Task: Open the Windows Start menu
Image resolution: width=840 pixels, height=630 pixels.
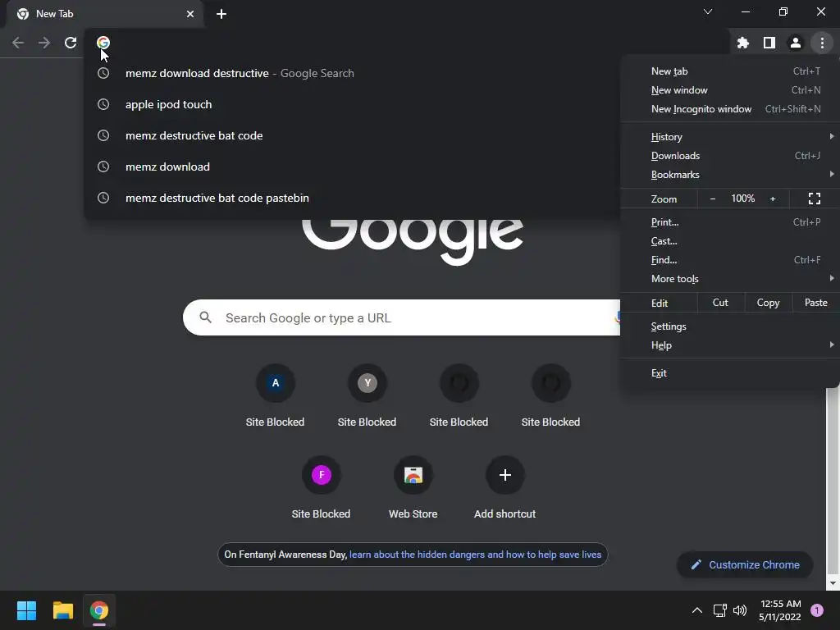Action: tap(26, 610)
